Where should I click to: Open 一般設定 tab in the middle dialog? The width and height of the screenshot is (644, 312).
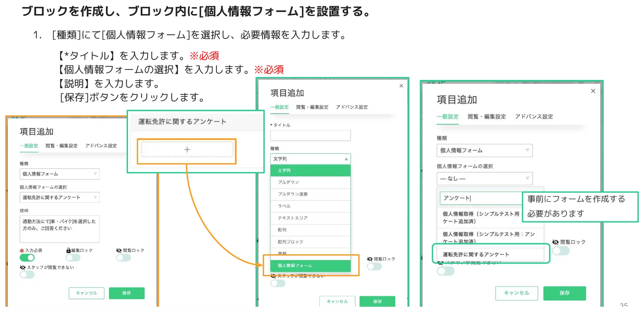[280, 107]
